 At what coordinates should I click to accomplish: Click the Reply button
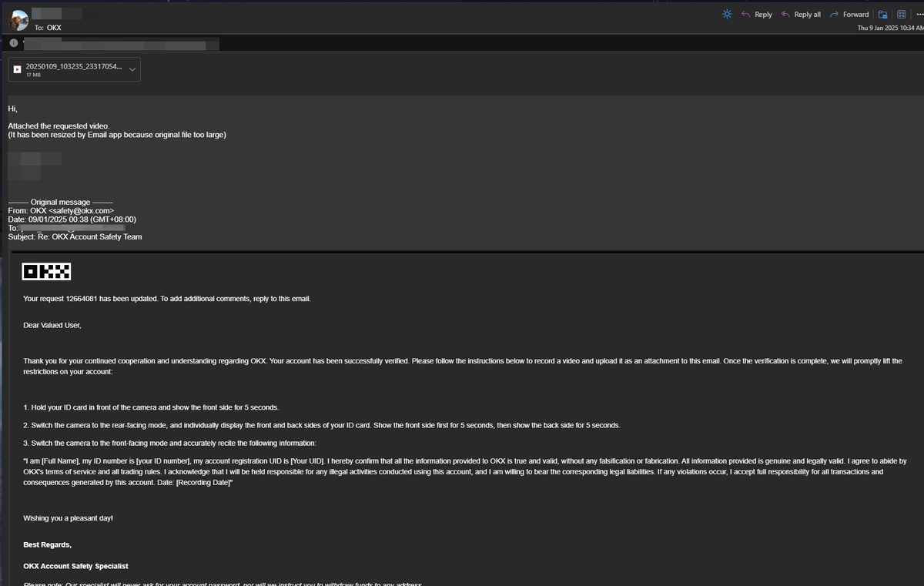(756, 14)
